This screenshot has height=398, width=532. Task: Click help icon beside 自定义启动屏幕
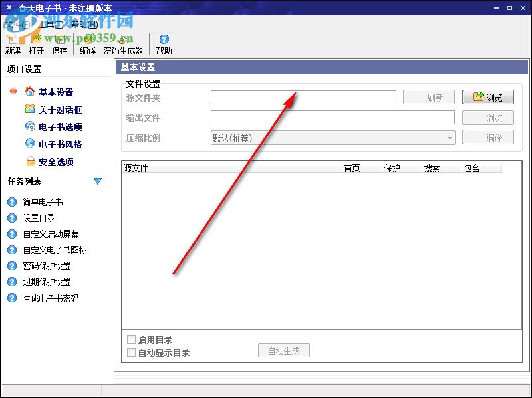tap(12, 234)
